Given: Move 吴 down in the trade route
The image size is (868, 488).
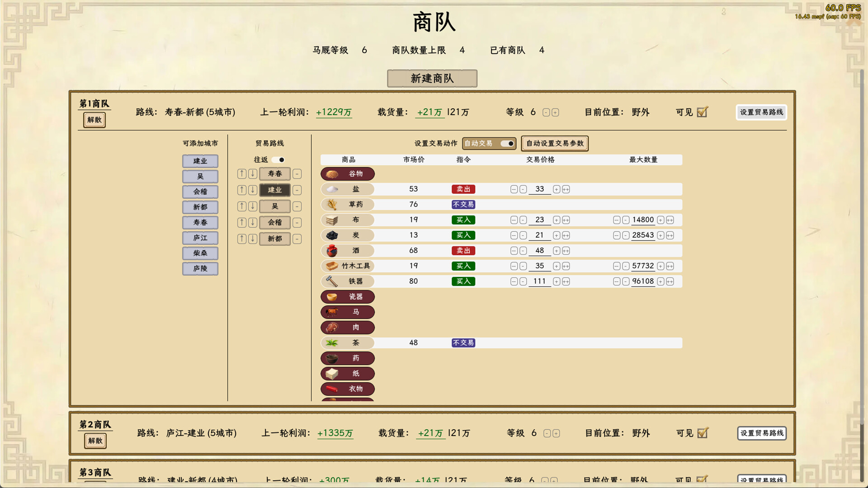Looking at the screenshot, I should (252, 206).
